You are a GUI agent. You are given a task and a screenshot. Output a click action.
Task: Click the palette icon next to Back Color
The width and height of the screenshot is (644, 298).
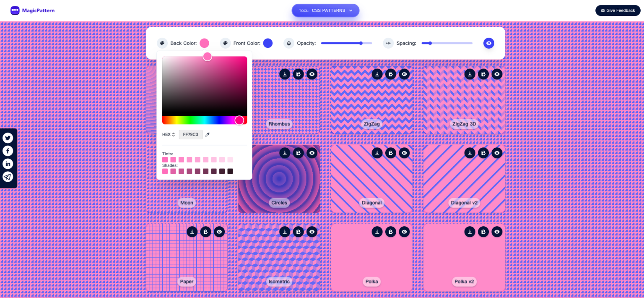pos(162,43)
